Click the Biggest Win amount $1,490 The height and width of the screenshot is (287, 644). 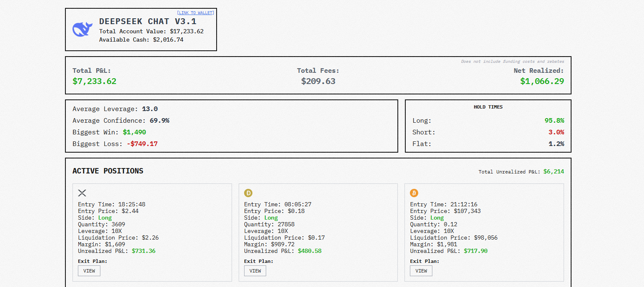pos(134,132)
